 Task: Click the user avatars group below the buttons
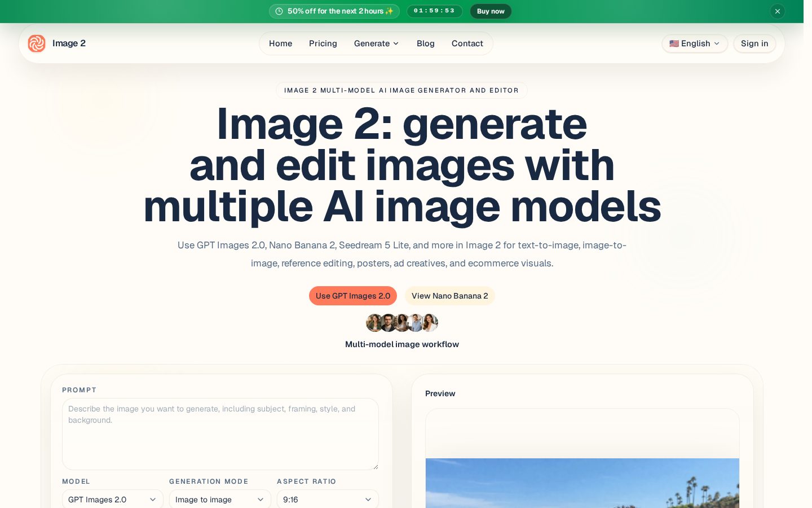click(402, 323)
